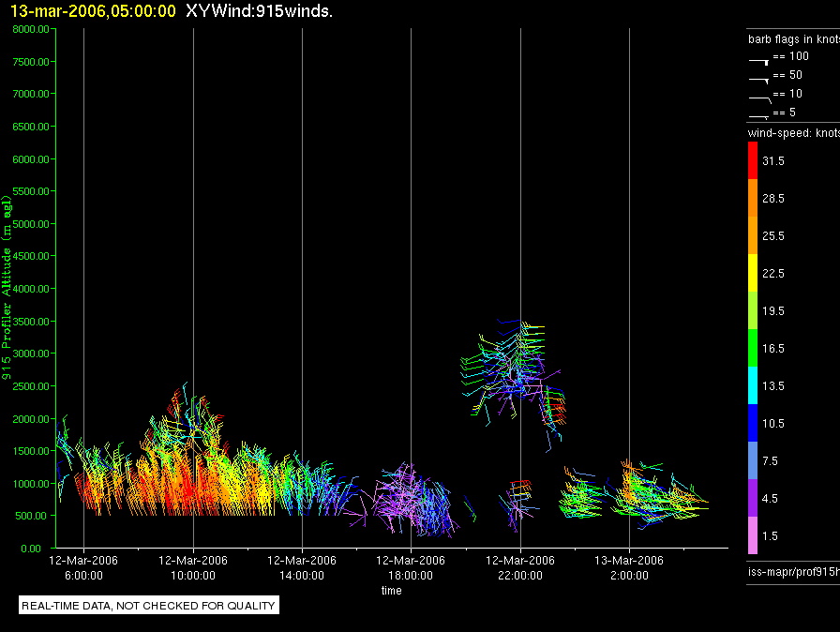This screenshot has height=632, width=840.
Task: Click the 2000.00 altitude tick label
Action: coord(31,419)
